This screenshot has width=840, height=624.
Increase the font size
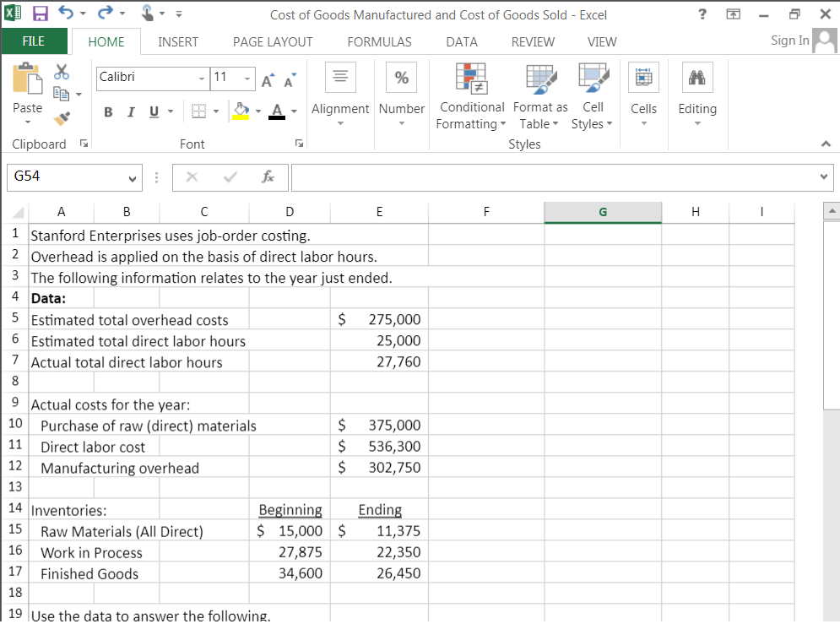pos(268,81)
